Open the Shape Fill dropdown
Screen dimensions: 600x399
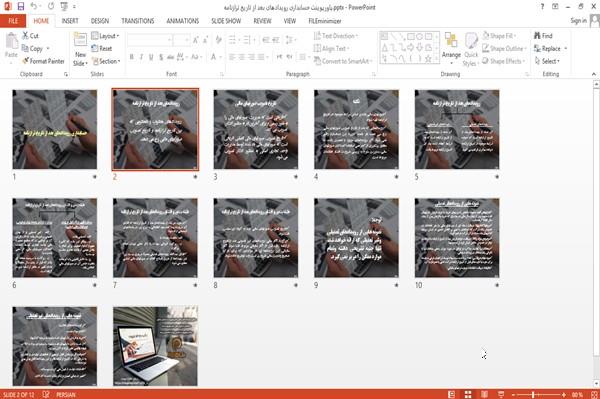pyautogui.click(x=499, y=36)
